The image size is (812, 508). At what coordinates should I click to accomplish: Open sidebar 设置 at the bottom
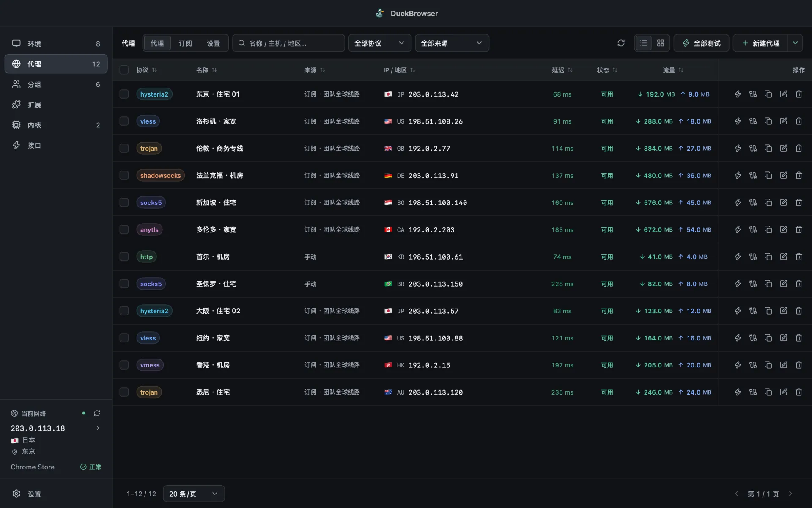tap(56, 494)
